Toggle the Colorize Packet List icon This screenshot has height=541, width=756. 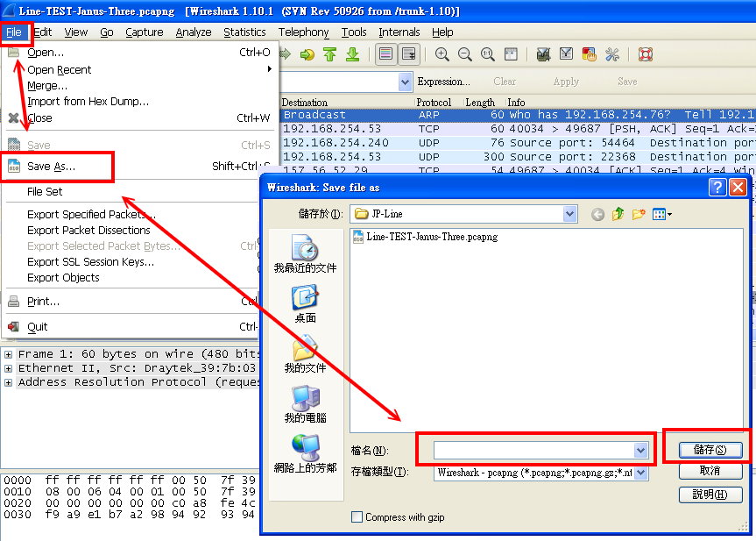pos(386,54)
